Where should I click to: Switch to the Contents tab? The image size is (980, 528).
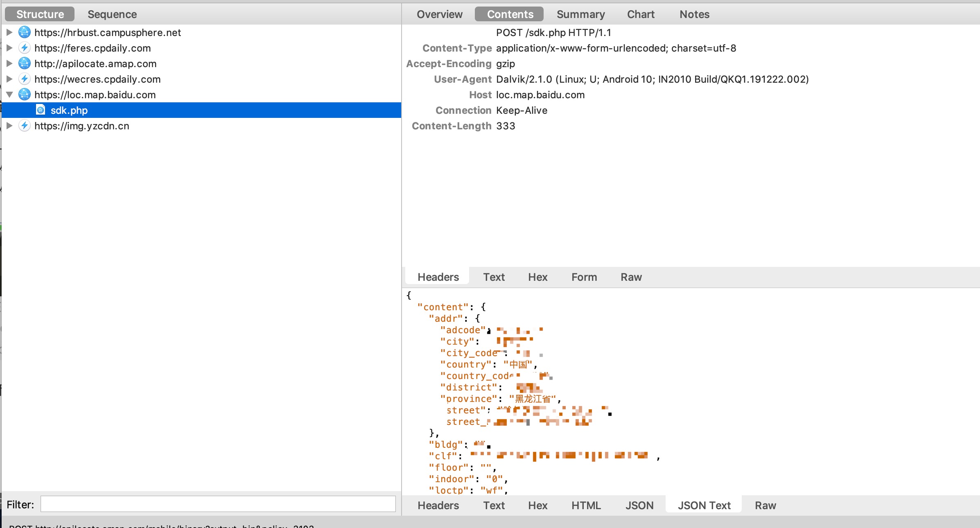pos(510,14)
